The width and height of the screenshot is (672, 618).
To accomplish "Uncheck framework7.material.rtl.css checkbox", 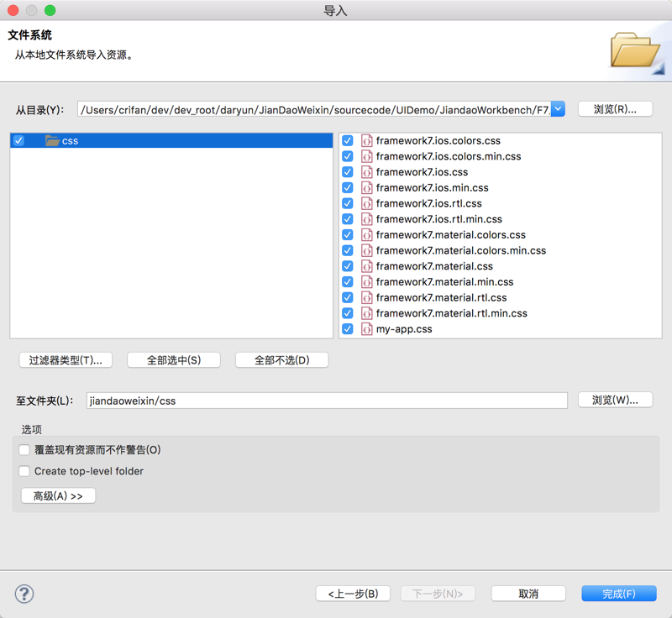I will tap(348, 297).
